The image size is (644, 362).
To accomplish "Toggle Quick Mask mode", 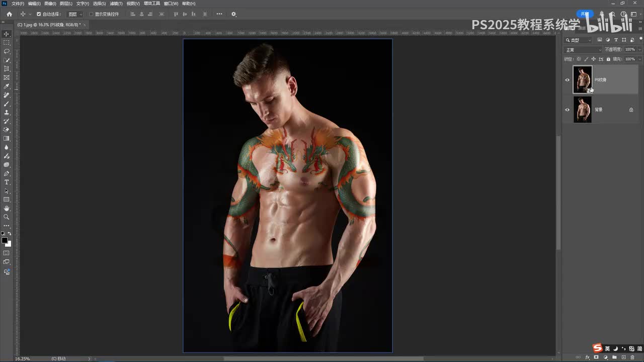I will [7, 253].
